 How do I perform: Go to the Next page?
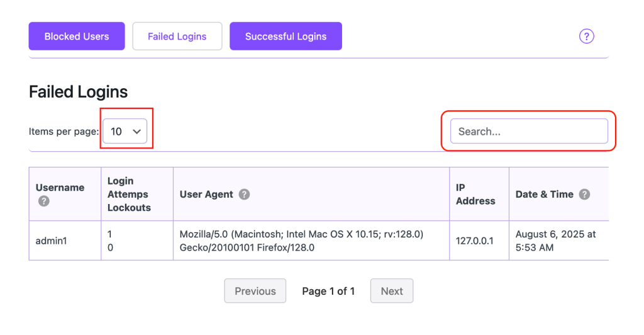tap(391, 291)
